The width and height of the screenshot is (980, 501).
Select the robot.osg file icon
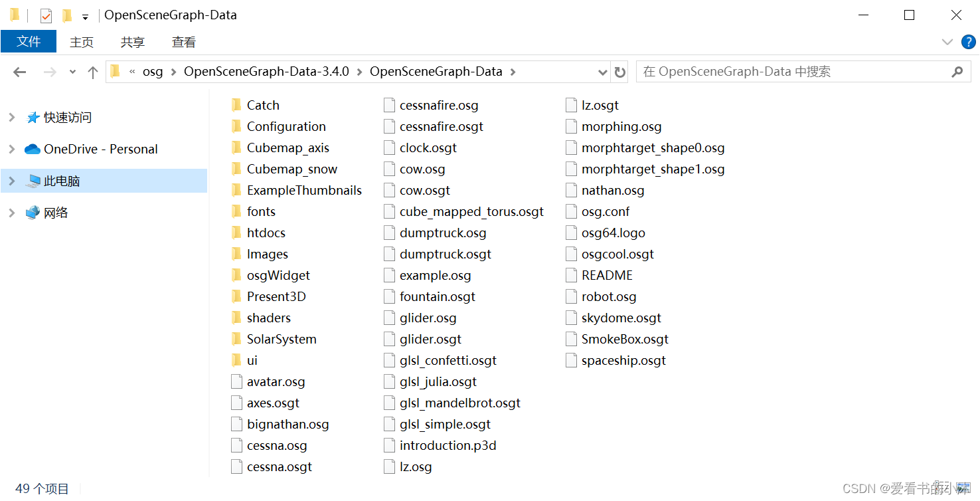tap(571, 296)
